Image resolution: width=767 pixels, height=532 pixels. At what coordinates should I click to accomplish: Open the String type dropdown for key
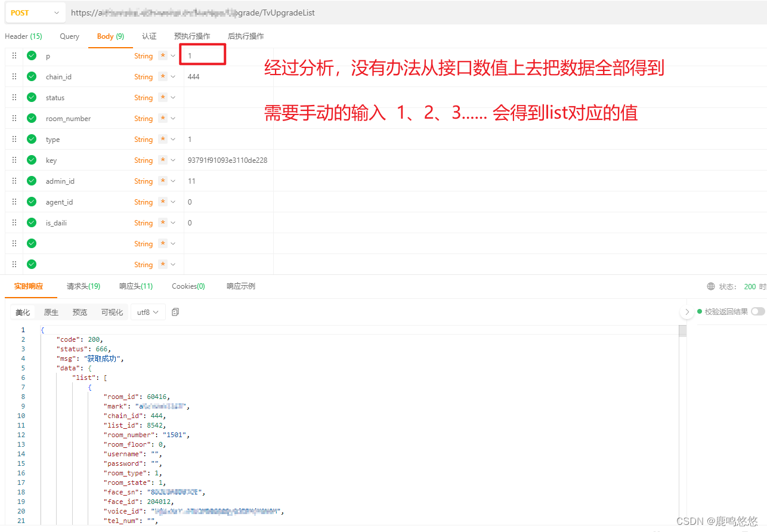(143, 160)
